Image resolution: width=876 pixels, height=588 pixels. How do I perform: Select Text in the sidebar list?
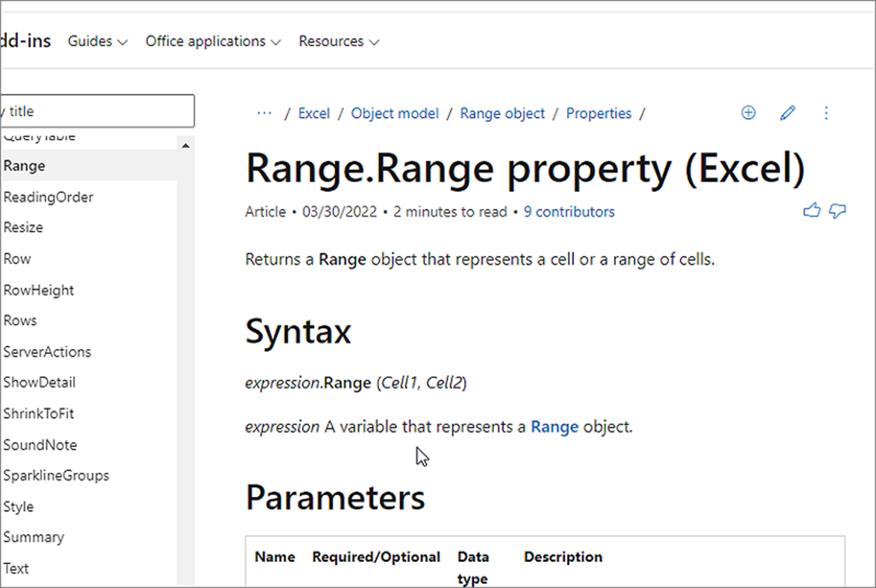coord(16,568)
